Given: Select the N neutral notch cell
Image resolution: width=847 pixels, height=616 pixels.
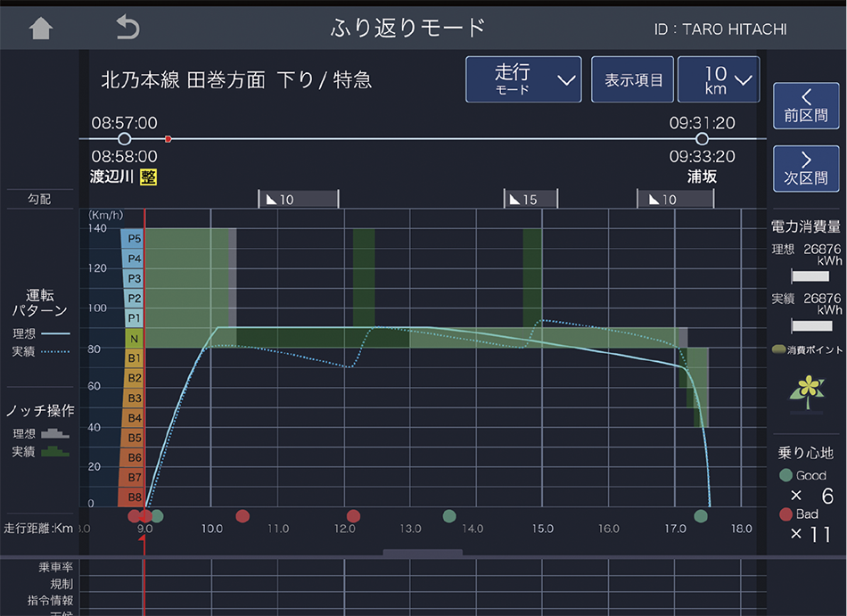Looking at the screenshot, I should (134, 338).
